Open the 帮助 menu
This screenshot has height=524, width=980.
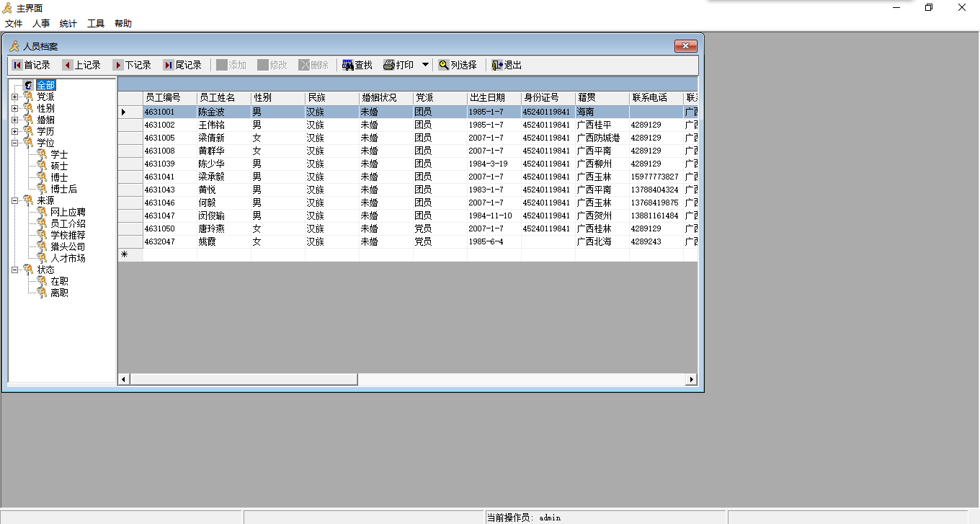click(123, 24)
